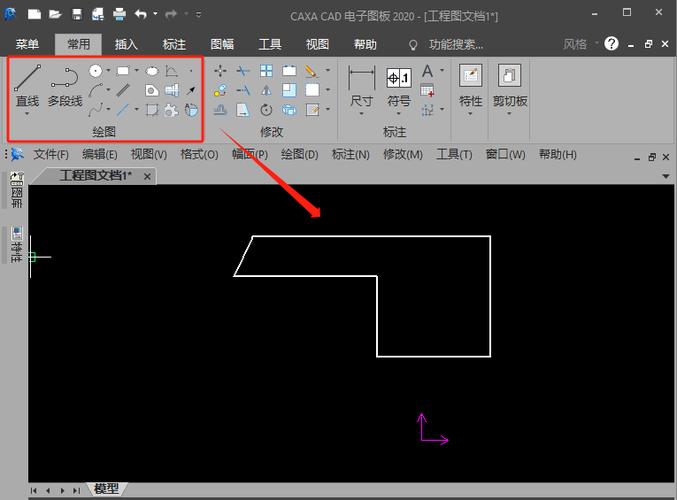Select the Arc drawing tool

click(95, 90)
